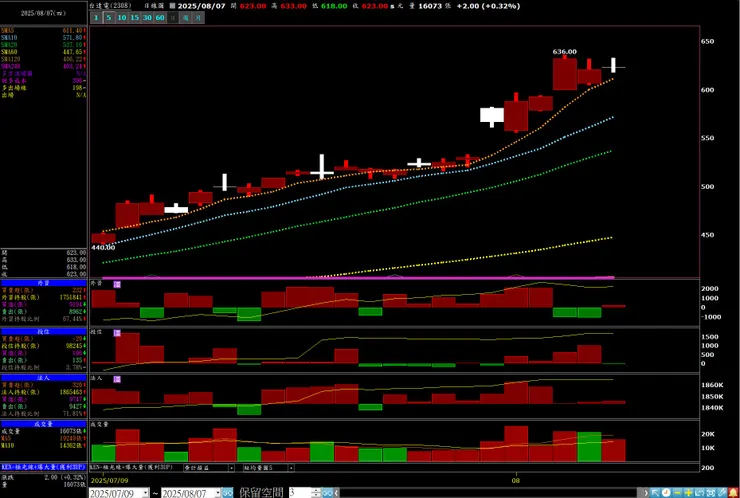Click the purple icon in 法人 panel
740x498 pixels.
click(x=117, y=379)
